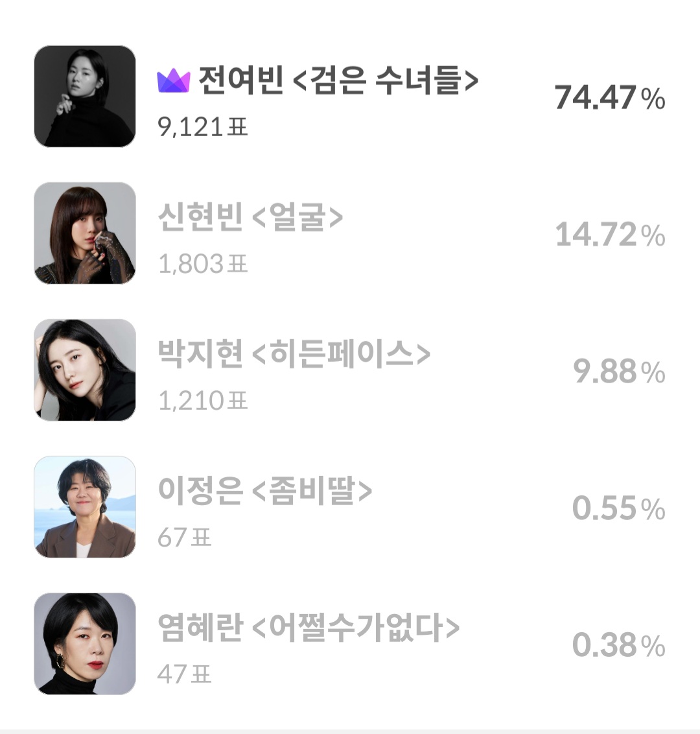Select the 신현빈 <얼굴> entry title

[x=250, y=218]
